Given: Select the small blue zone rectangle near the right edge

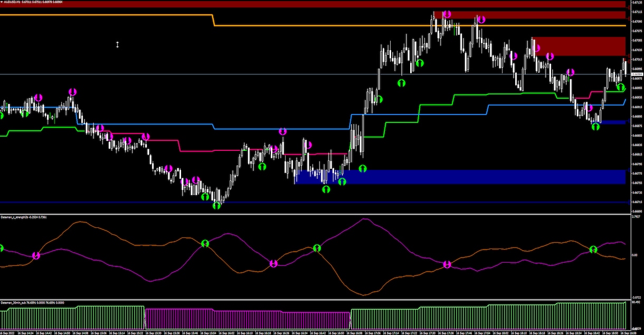Looking at the screenshot, I should coord(612,122).
